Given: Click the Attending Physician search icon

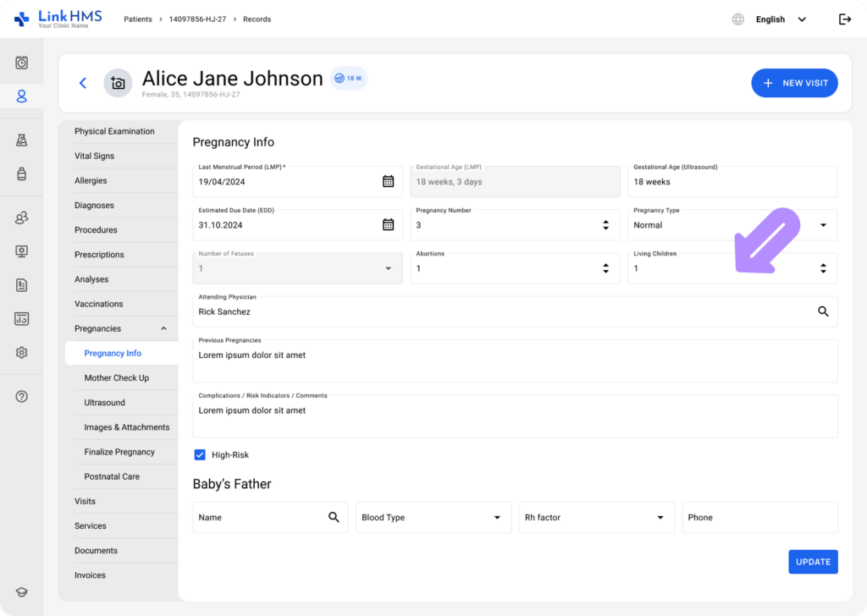Looking at the screenshot, I should pos(823,311).
